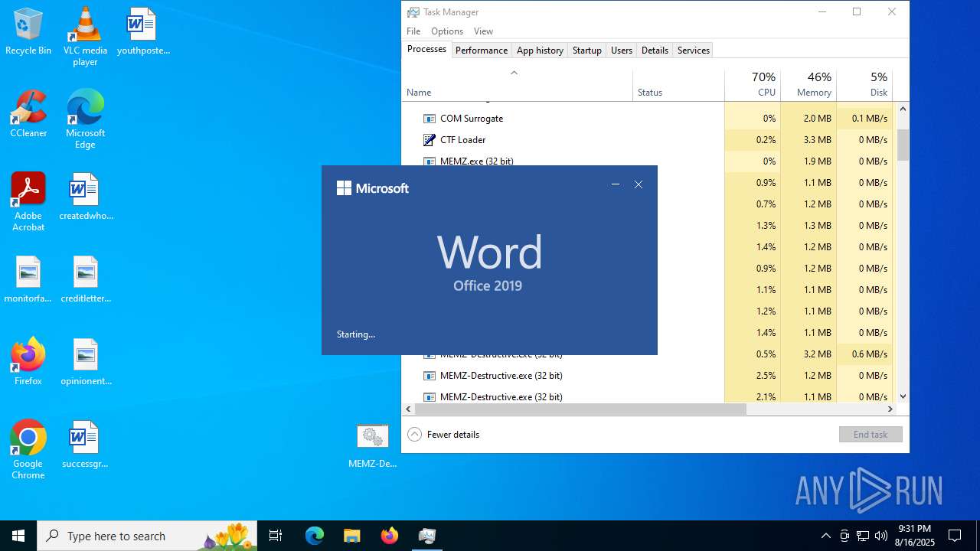
Task: Open the notification center icon
Action: (955, 536)
